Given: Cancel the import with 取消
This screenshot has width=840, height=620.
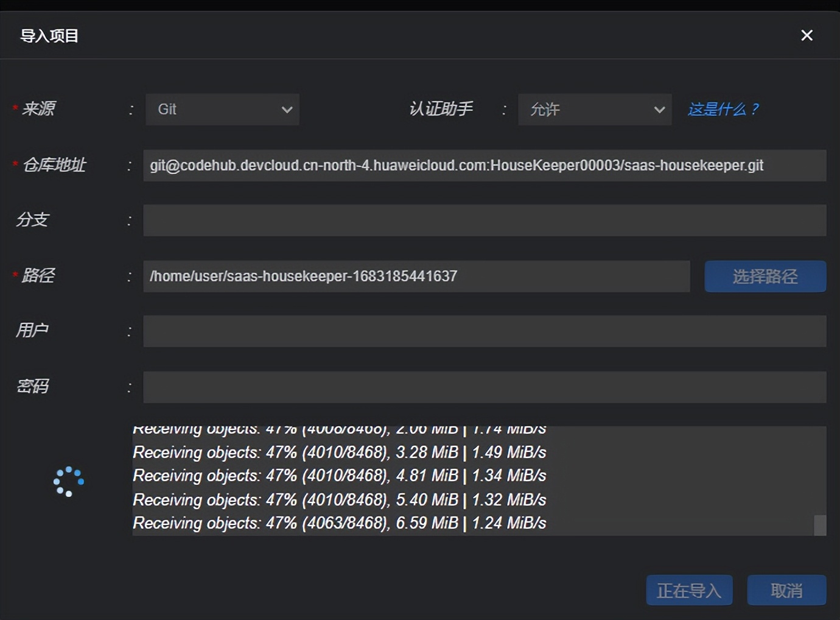Looking at the screenshot, I should click(786, 590).
